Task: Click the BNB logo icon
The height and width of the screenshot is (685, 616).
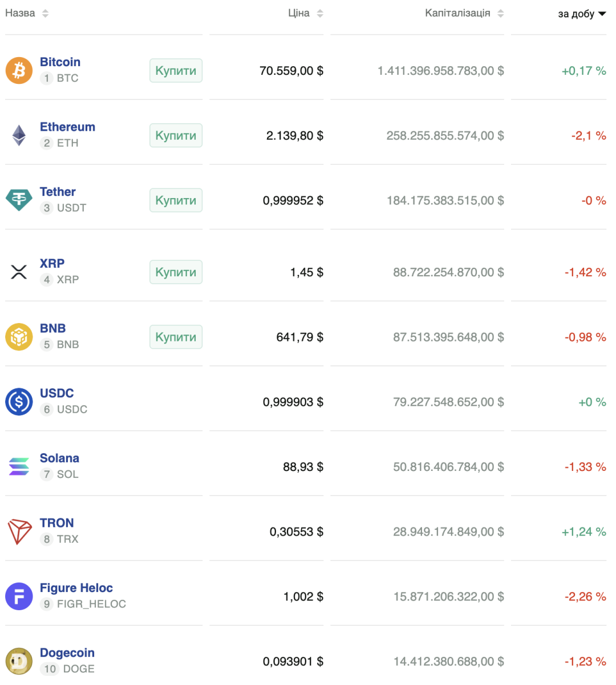Action: click(x=19, y=337)
